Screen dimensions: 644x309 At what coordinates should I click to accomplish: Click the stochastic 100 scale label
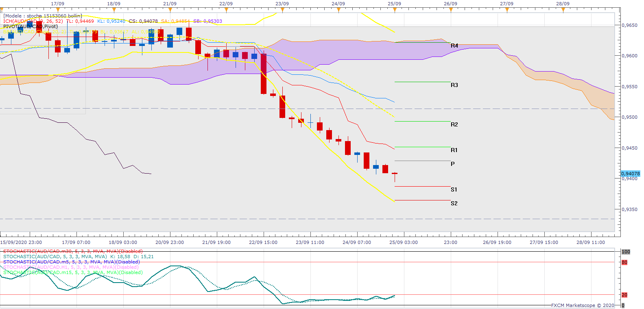(626, 252)
